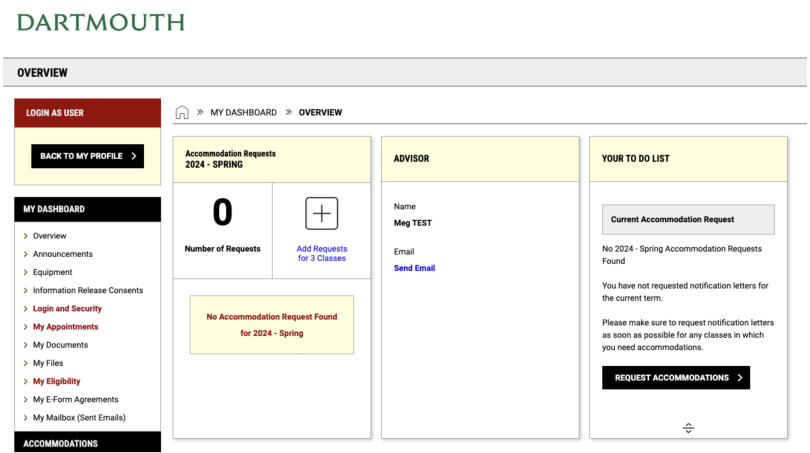Click Login As User header

(87, 113)
